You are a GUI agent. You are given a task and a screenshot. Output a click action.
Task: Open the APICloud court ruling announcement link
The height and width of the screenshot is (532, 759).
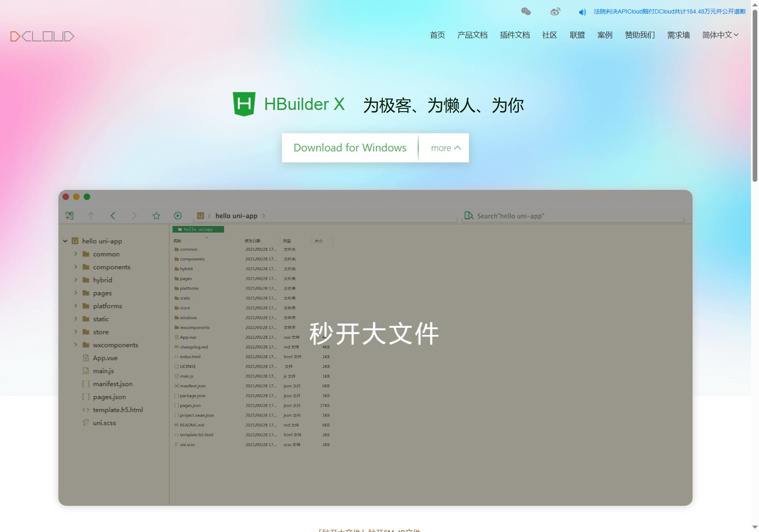click(670, 11)
